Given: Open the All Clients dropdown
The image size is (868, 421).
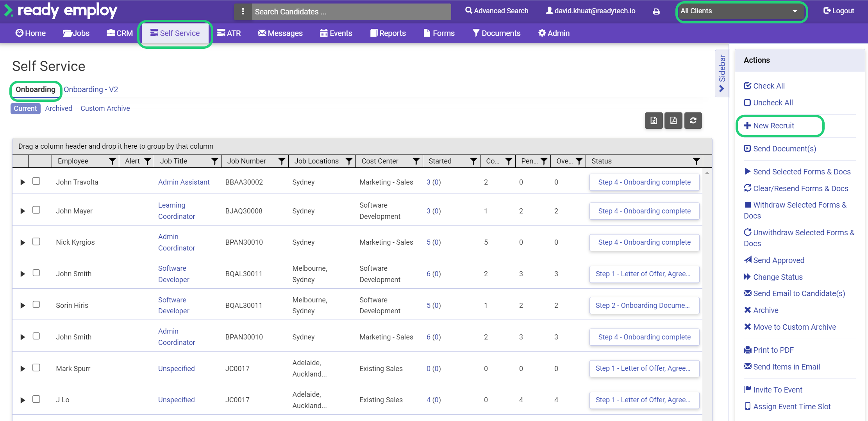Looking at the screenshot, I should point(741,11).
